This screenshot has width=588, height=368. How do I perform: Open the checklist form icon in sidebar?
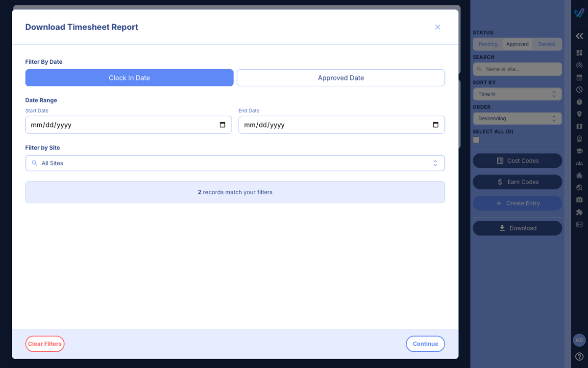point(579,224)
